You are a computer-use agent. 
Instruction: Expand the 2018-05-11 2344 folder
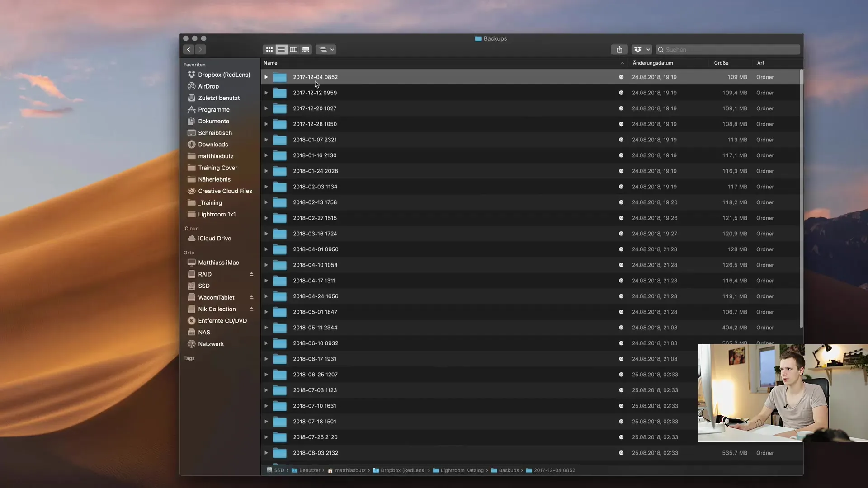pyautogui.click(x=266, y=328)
